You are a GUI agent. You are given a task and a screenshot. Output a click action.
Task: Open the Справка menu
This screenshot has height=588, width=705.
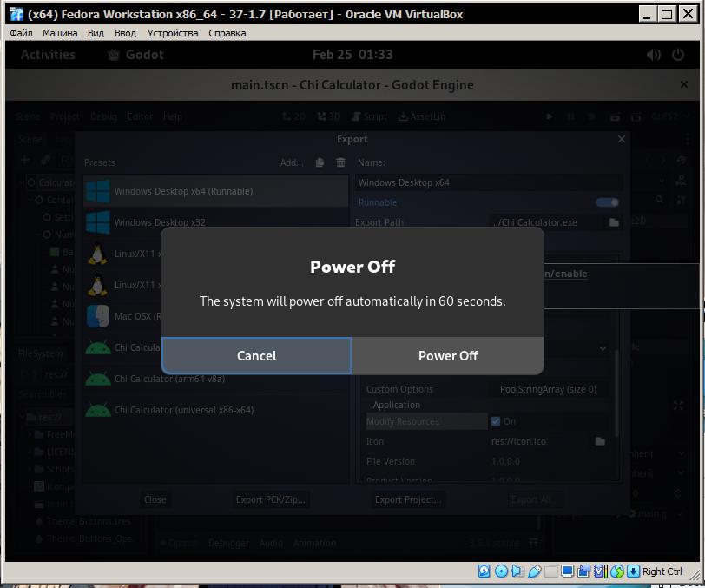click(227, 33)
